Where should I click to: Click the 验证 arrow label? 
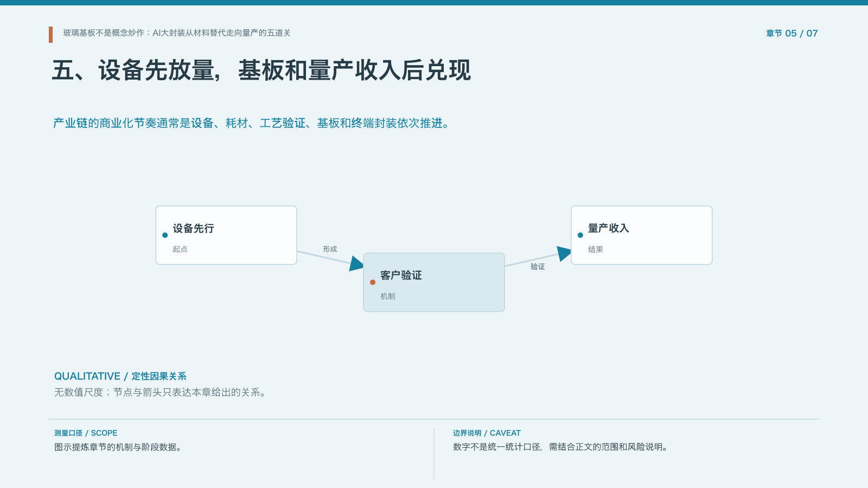(x=538, y=267)
